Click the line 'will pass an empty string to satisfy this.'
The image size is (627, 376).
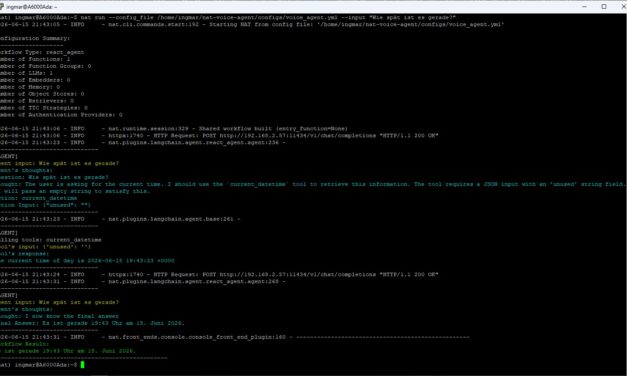pyautogui.click(x=75, y=191)
